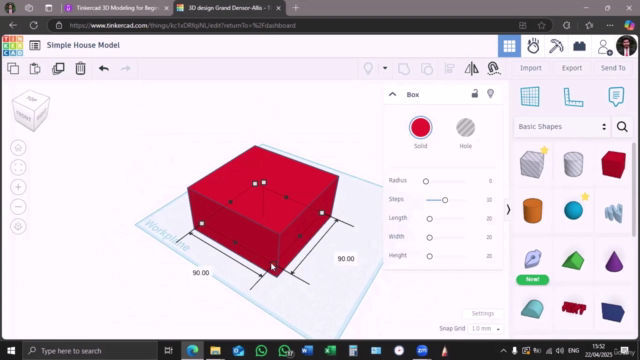The width and height of the screenshot is (640, 360).
Task: Click the Paste tool icon
Action: click(35, 68)
